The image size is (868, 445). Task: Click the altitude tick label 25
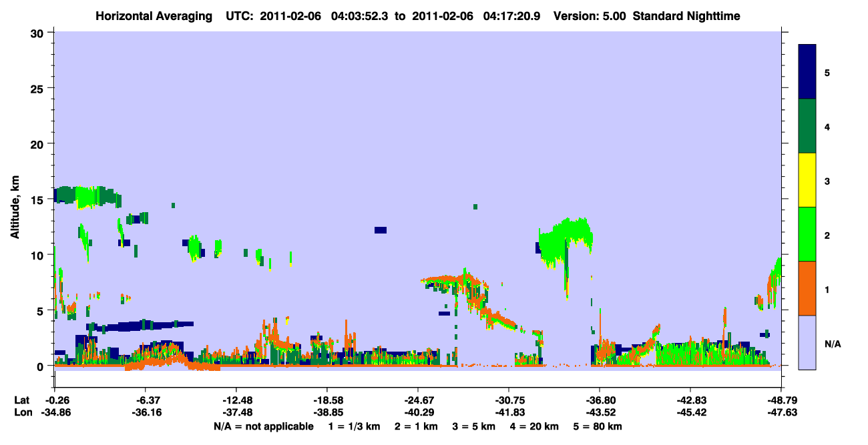[38, 88]
